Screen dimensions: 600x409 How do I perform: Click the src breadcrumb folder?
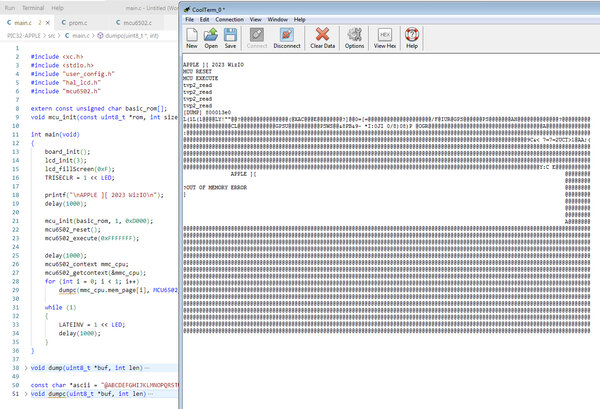[52, 36]
